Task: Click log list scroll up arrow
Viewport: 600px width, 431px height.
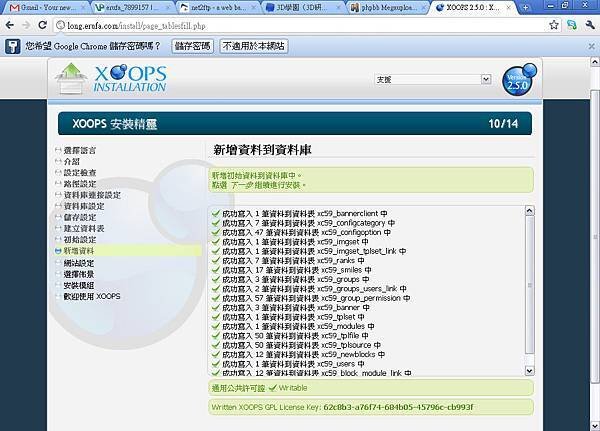Action: (x=529, y=211)
